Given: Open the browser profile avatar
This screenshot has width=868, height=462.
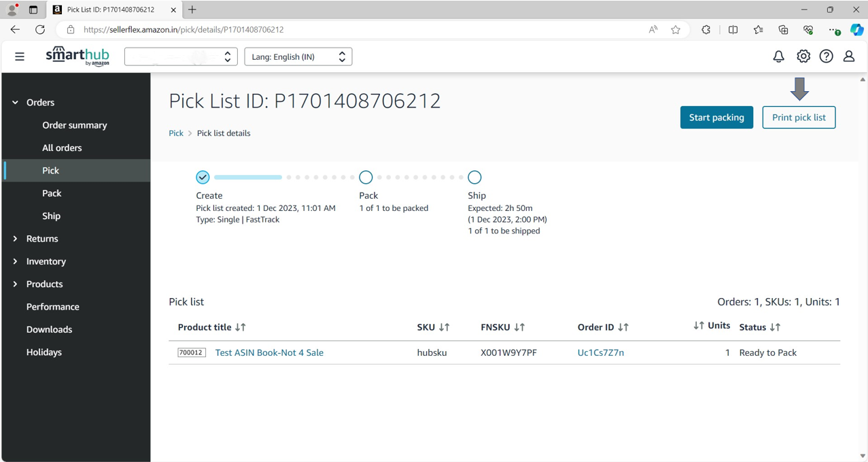Looking at the screenshot, I should (x=12, y=10).
